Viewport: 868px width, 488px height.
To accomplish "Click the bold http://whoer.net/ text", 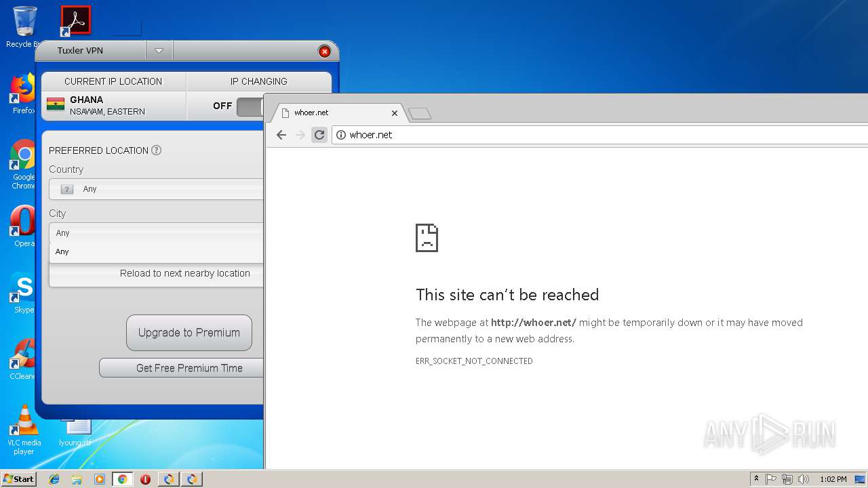I will click(x=534, y=323).
